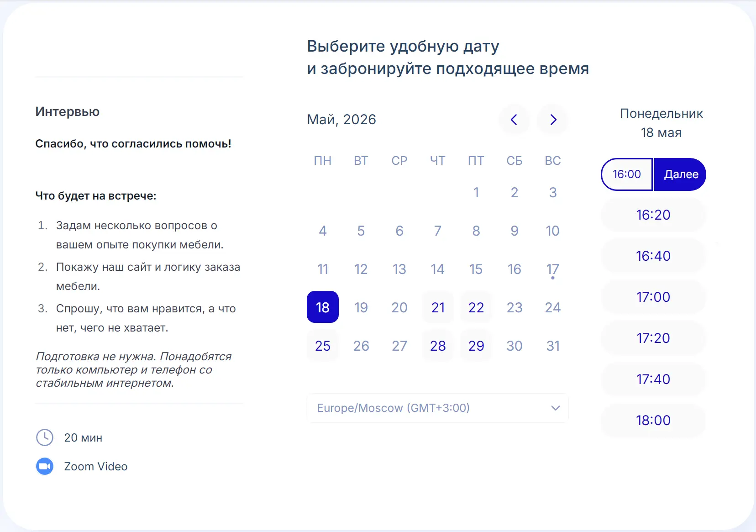The width and height of the screenshot is (756, 532).
Task: Select the 16:00 time slot
Action: point(627,174)
